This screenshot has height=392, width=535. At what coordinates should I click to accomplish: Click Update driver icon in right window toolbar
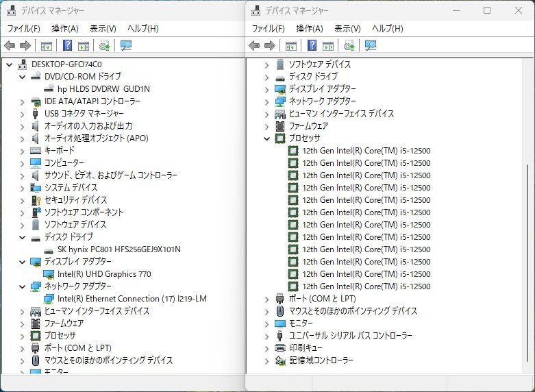coord(349,45)
